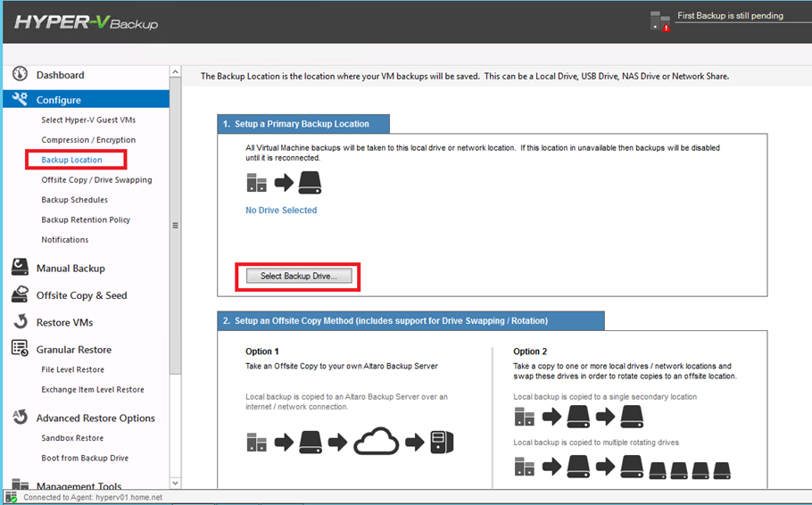Click the cloud icon in Option 1 diagram
Image resolution: width=812 pixels, height=505 pixels.
[x=376, y=442]
